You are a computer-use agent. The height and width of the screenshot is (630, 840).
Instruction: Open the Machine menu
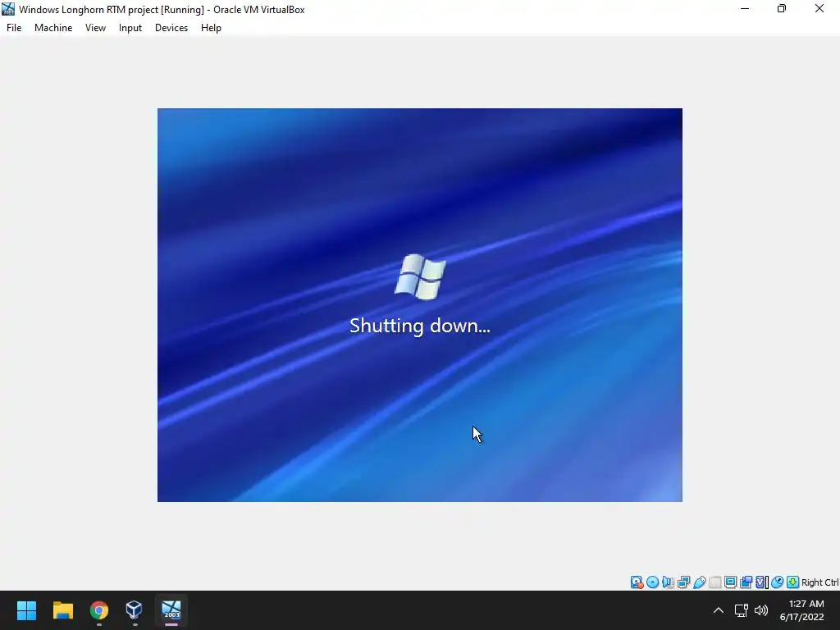(53, 28)
